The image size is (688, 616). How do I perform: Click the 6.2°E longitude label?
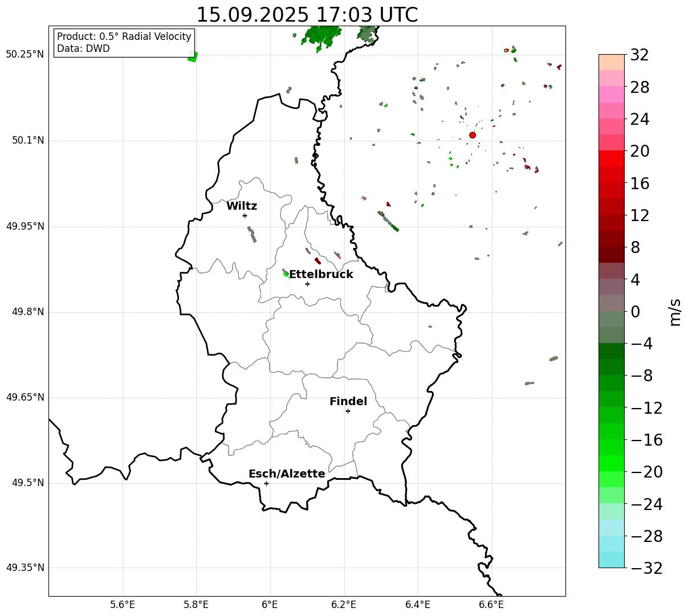point(344,605)
